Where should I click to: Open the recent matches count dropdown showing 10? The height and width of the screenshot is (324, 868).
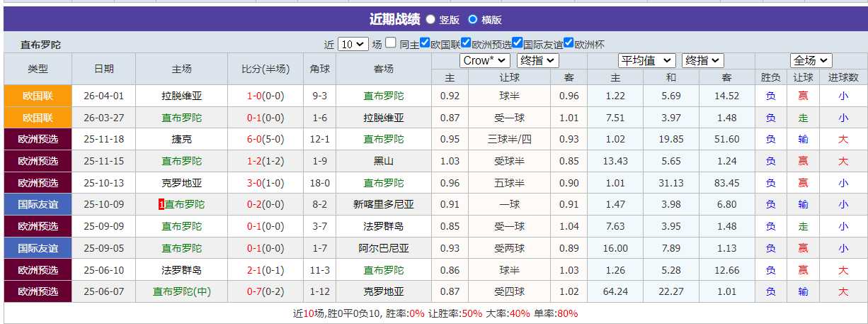pyautogui.click(x=353, y=43)
